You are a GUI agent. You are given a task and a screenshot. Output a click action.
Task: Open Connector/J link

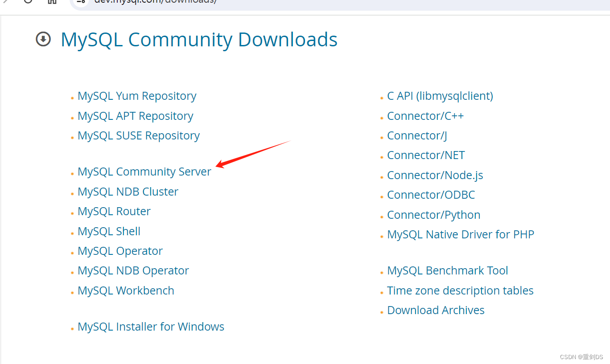pyautogui.click(x=417, y=135)
